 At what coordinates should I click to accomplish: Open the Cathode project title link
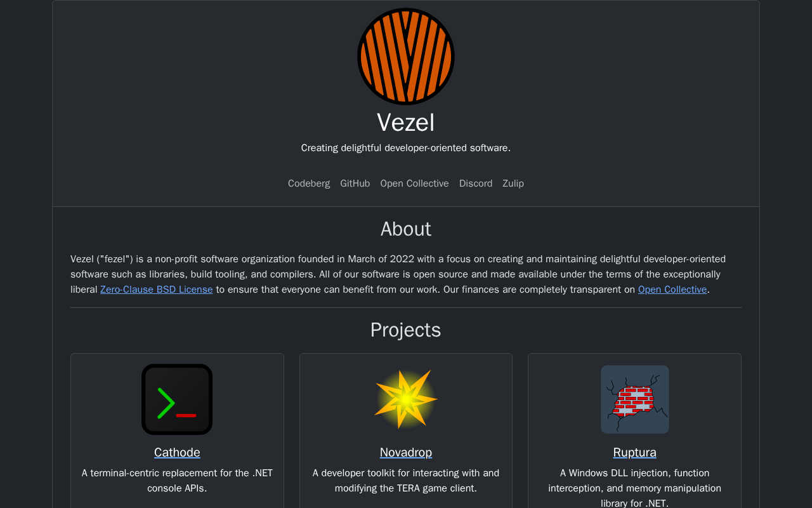click(x=177, y=452)
